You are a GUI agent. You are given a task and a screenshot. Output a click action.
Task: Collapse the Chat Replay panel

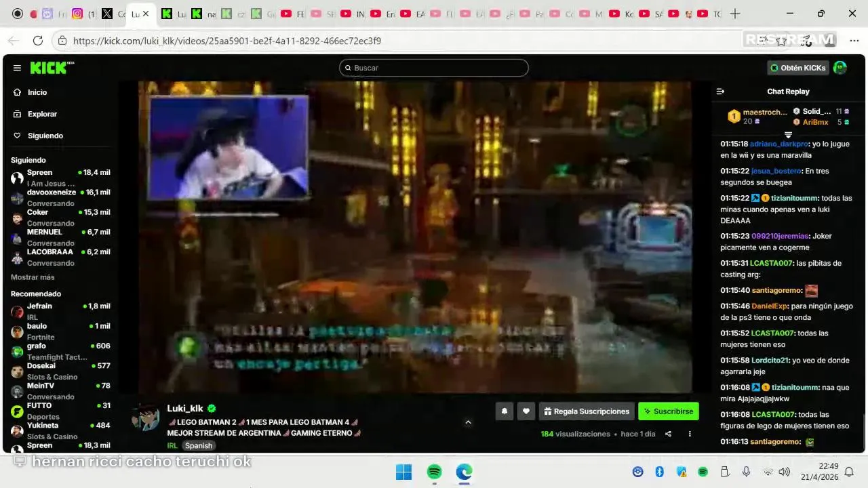720,91
